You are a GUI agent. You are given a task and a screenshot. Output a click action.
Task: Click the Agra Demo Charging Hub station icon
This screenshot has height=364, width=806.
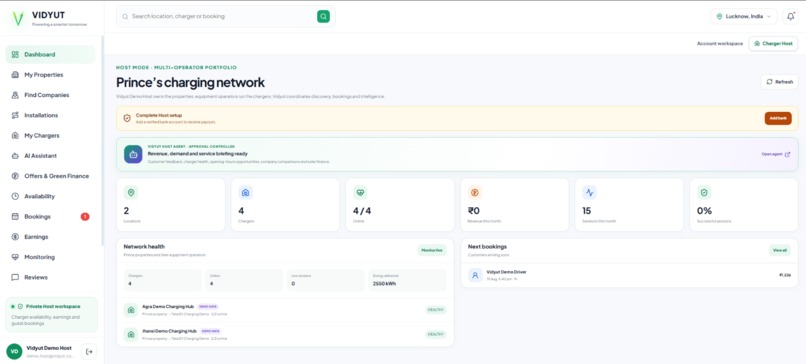coord(131,310)
